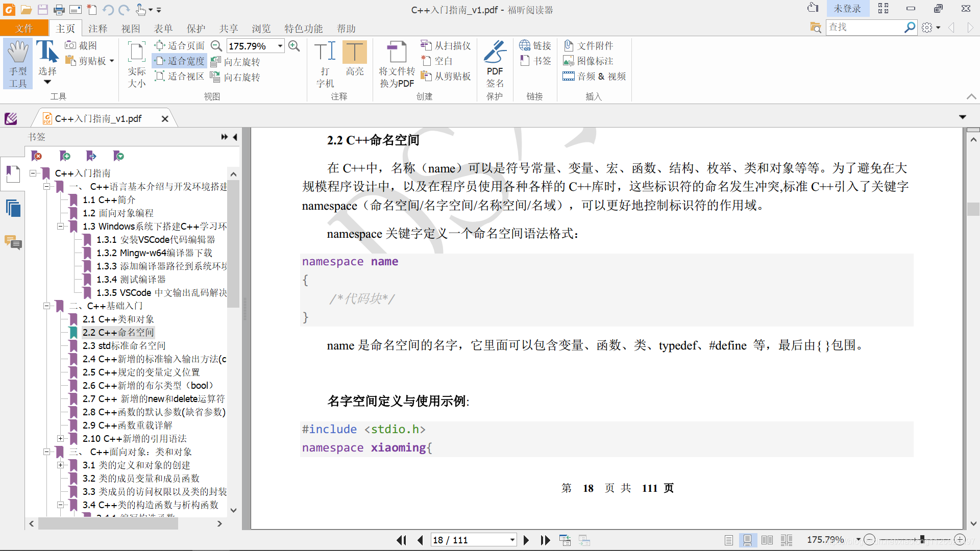Click the zoom slider in status bar

(922, 540)
